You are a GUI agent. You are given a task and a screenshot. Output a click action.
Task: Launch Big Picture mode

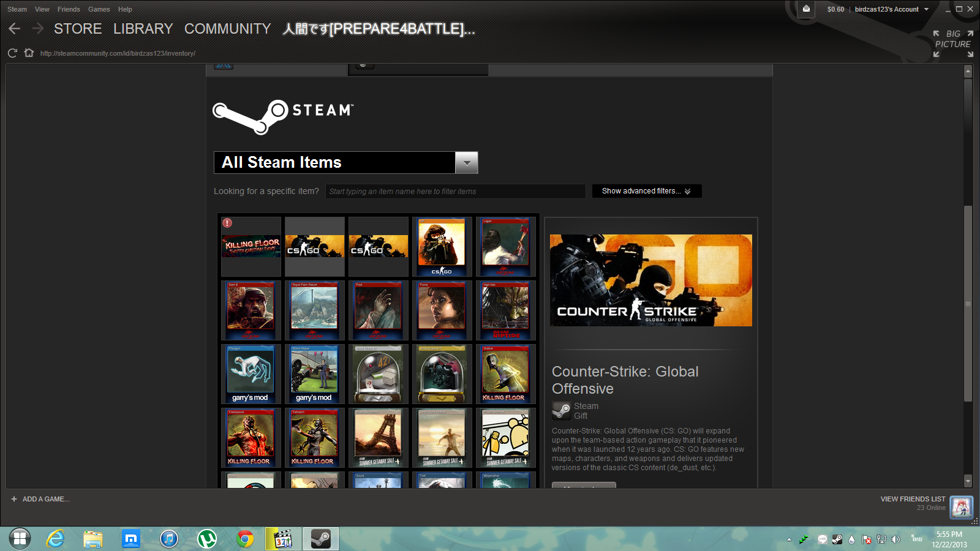click(x=953, y=43)
